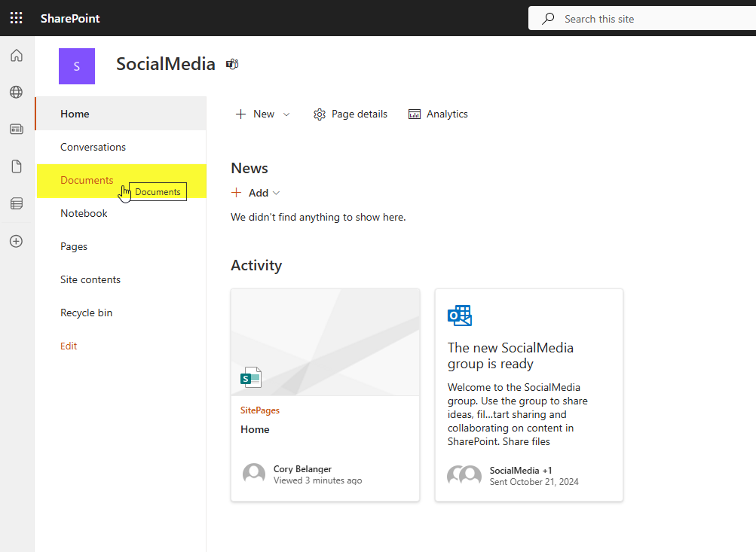
Task: Open the SitePages link on card
Action: pos(260,410)
